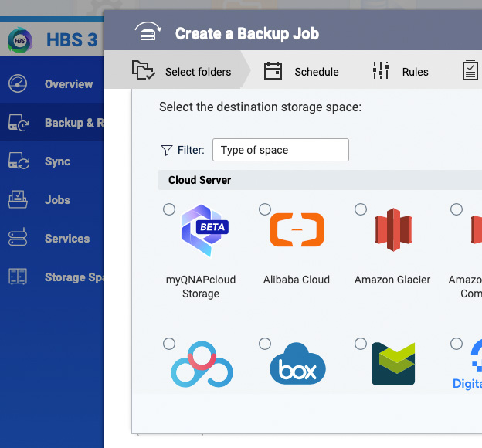Select the Alibaba Cloud radio button
Viewport: 482px width, 448px height.
tap(265, 209)
